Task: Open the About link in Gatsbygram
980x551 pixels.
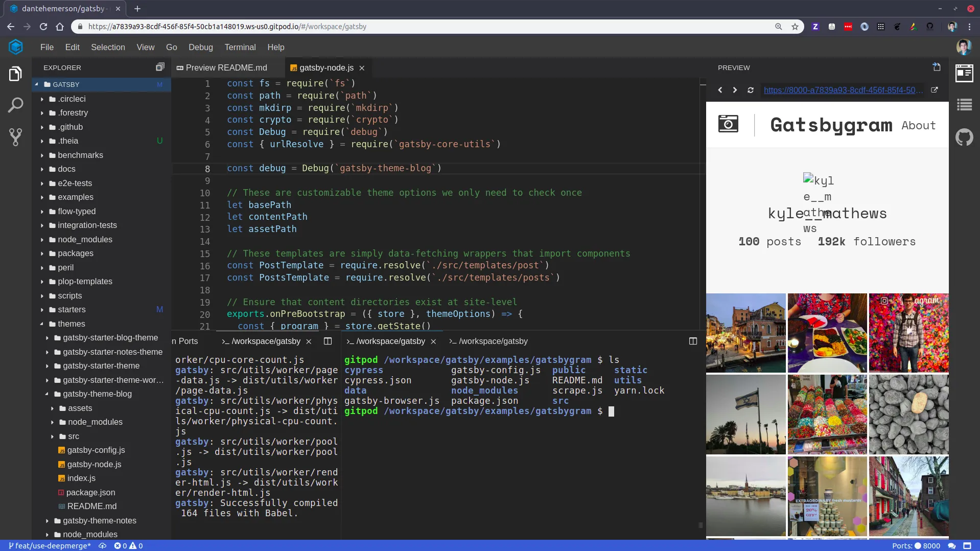Action: (918, 125)
